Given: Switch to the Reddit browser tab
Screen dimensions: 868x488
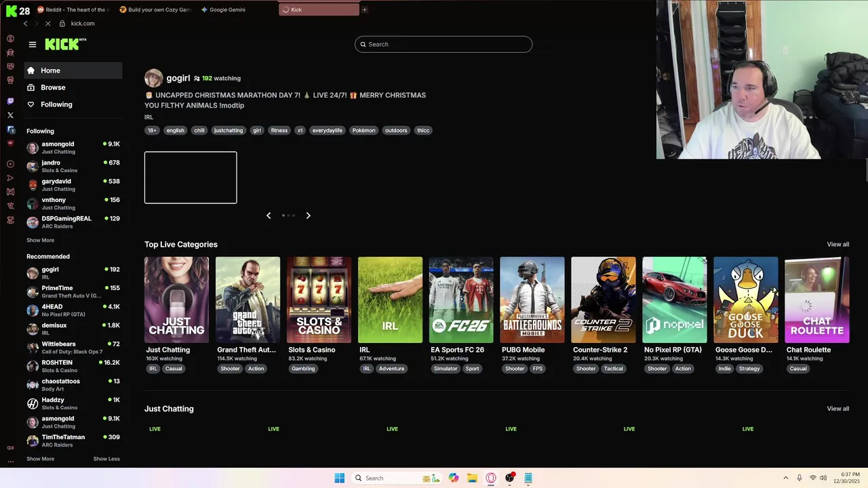Looking at the screenshot, I should pos(73,9).
